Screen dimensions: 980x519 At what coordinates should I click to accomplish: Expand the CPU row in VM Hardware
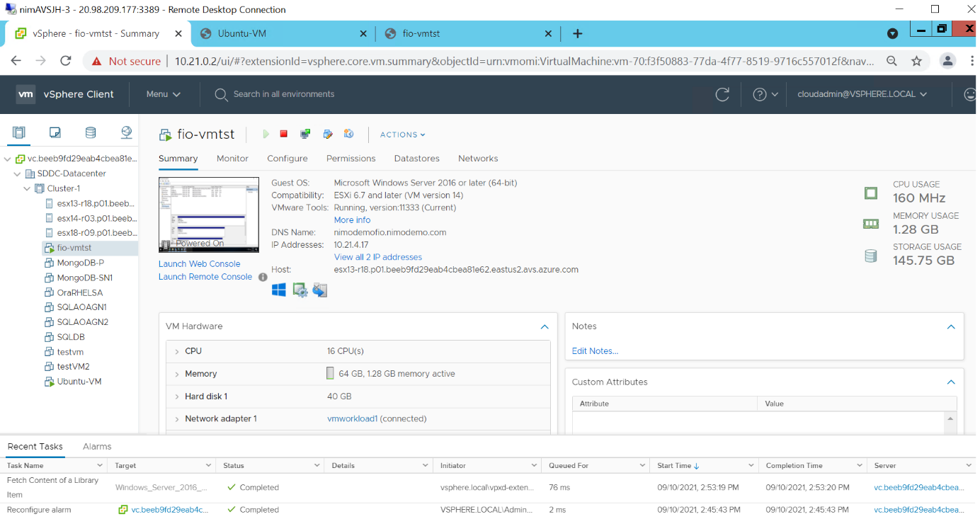[x=177, y=350]
